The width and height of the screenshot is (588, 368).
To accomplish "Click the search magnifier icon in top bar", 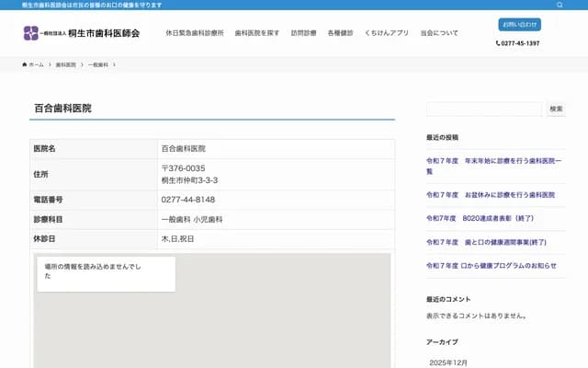I will pyautogui.click(x=560, y=5).
